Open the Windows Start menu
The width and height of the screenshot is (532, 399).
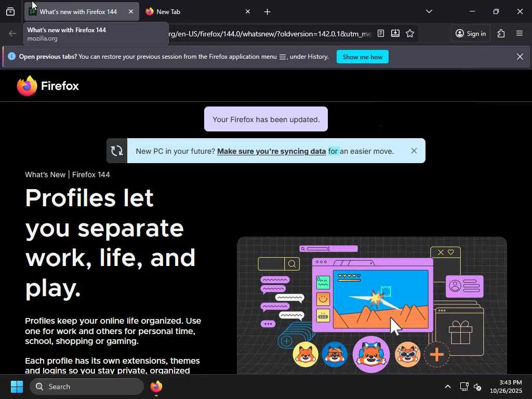tap(17, 387)
